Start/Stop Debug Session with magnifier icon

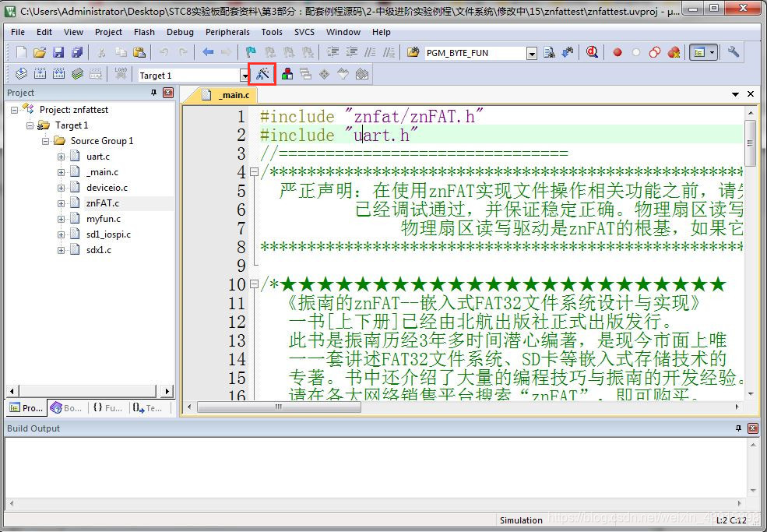[x=592, y=52]
